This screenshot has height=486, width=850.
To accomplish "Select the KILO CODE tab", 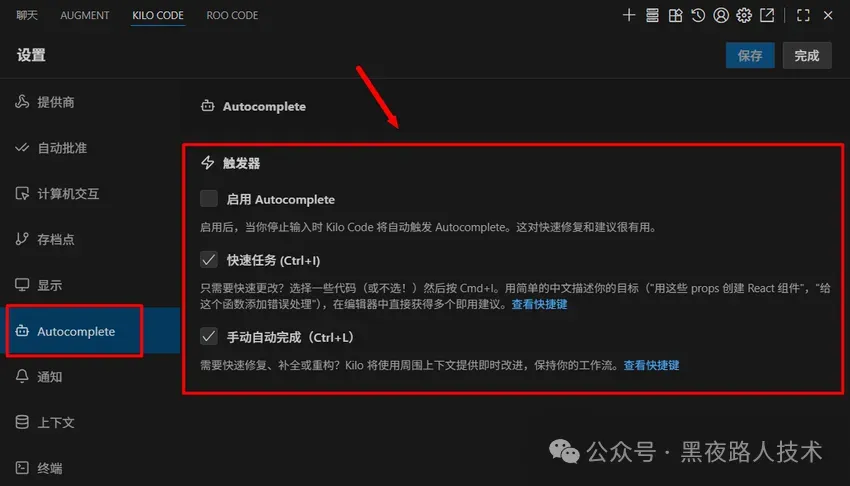I will pos(158,15).
